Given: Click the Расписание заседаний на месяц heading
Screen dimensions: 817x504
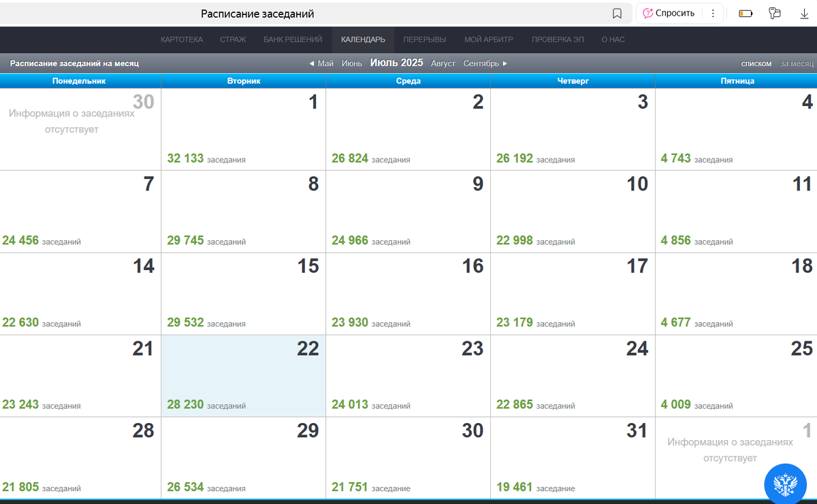Looking at the screenshot, I should coord(74,63).
